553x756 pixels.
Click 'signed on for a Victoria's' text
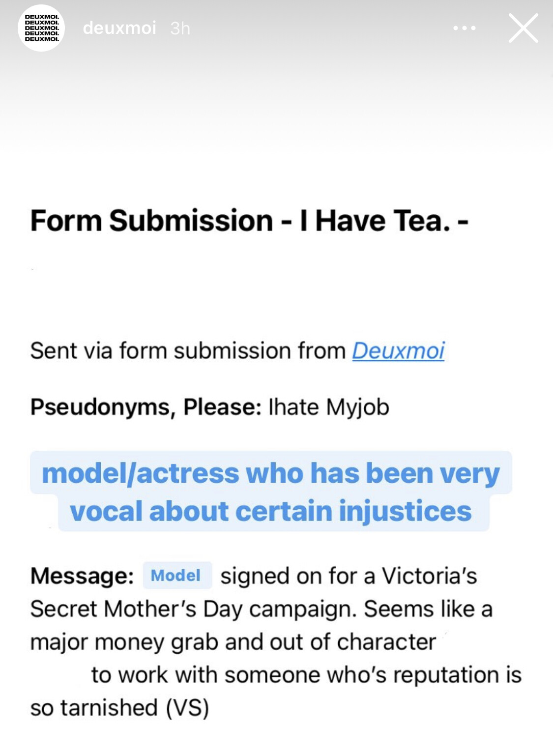point(348,576)
